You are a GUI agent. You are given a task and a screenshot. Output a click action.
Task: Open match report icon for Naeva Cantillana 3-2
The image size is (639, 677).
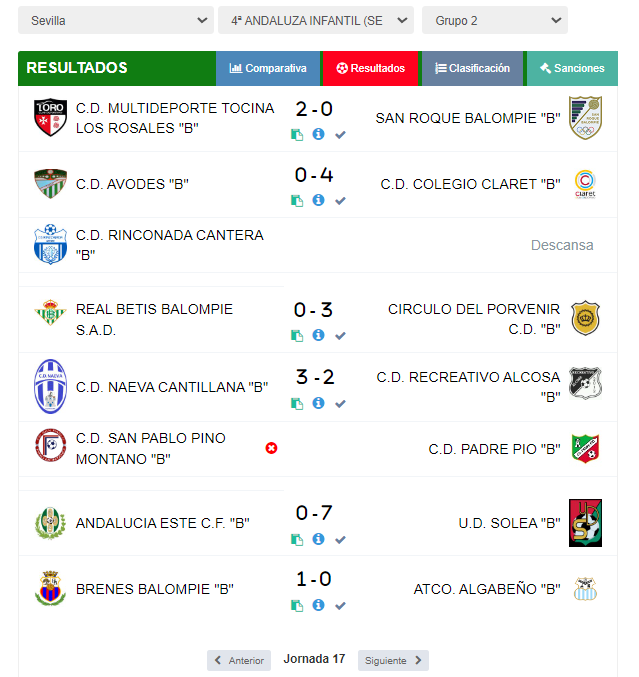coord(297,404)
